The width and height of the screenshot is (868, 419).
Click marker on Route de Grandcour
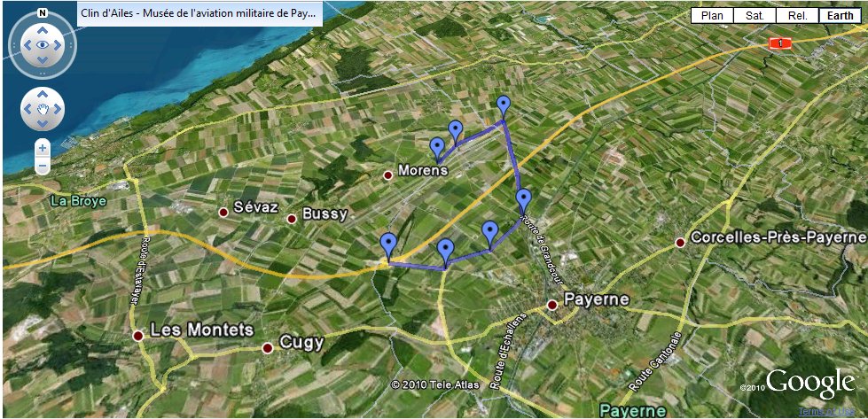(524, 200)
